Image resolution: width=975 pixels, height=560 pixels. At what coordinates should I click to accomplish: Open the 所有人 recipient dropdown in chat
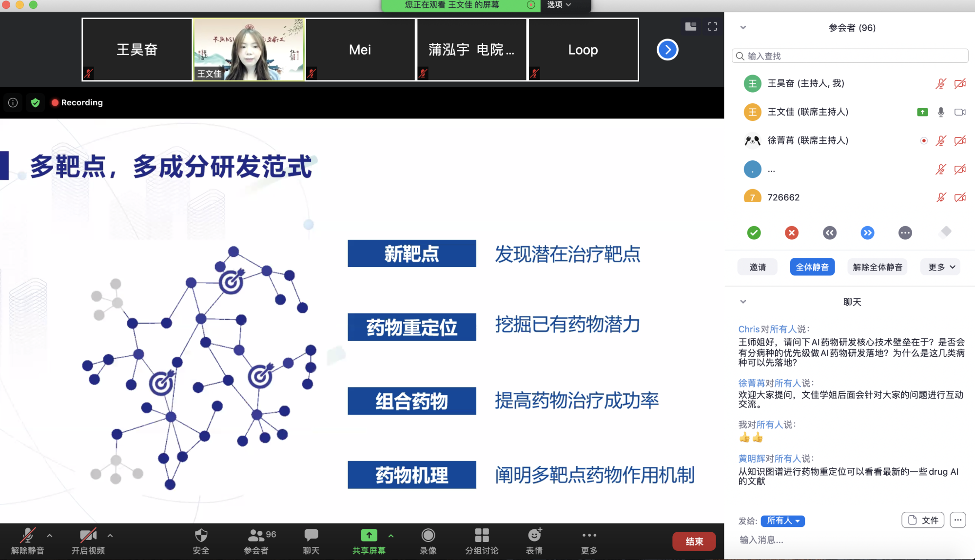click(782, 521)
